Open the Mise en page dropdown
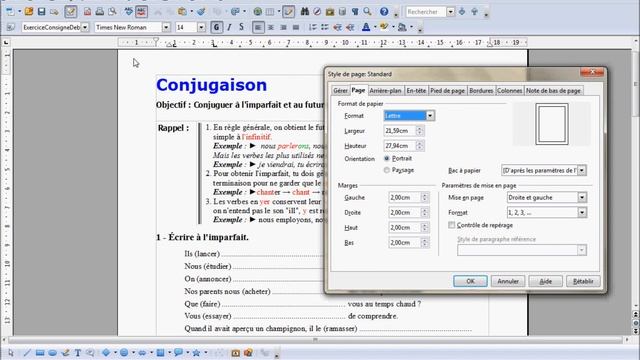 (582, 198)
